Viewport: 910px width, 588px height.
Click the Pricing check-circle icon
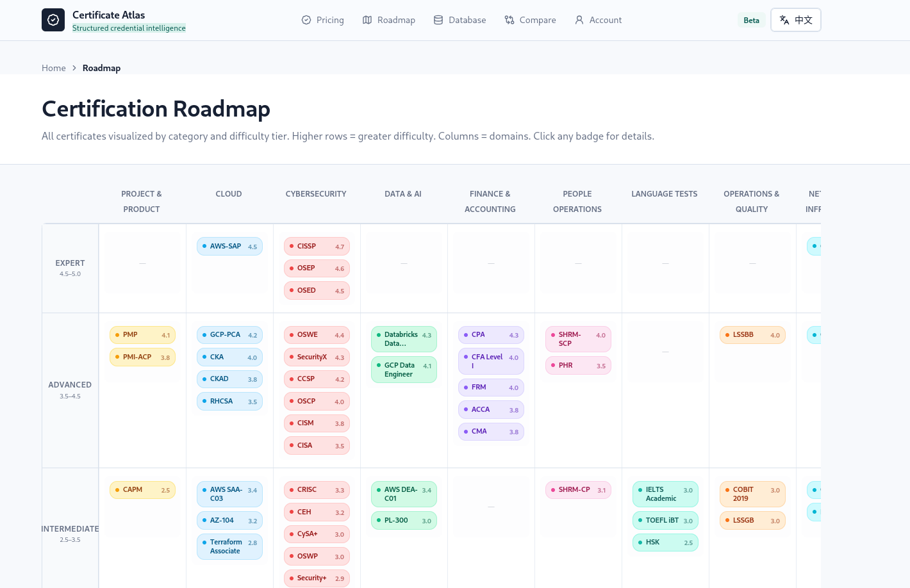pos(306,20)
